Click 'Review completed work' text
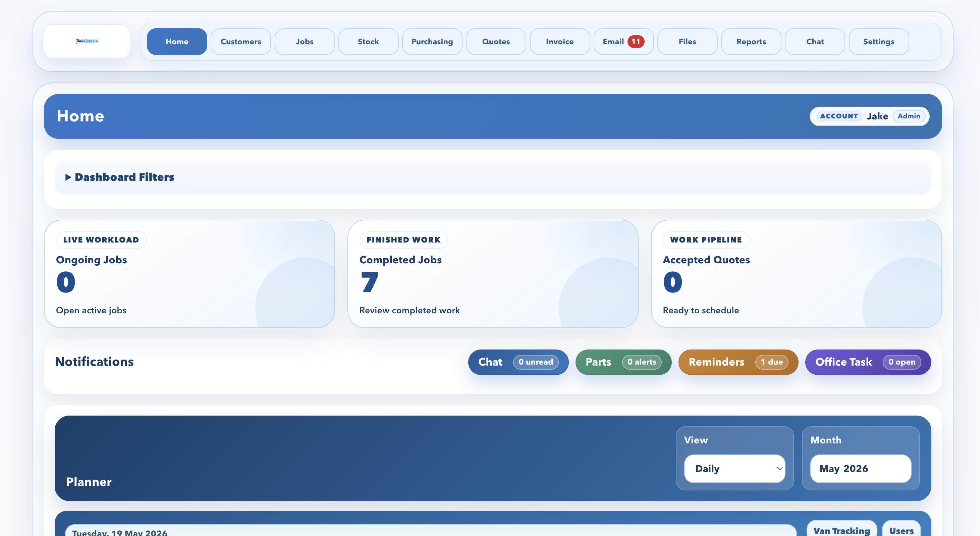The height and width of the screenshot is (536, 980). (410, 310)
